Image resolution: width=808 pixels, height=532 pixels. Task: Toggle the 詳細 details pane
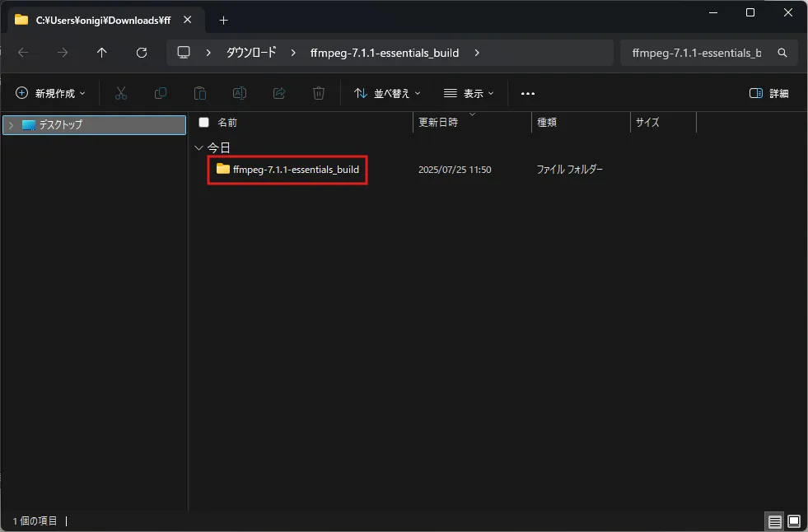pyautogui.click(x=768, y=93)
